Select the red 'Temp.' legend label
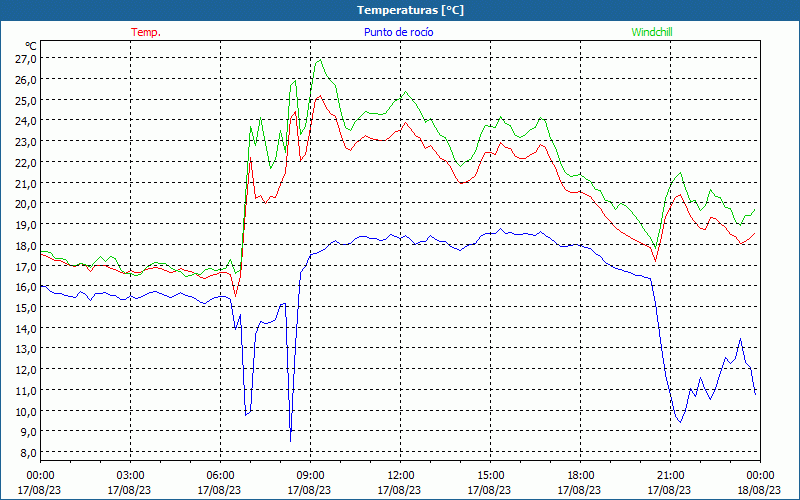Image resolution: width=800 pixels, height=500 pixels. click(146, 32)
